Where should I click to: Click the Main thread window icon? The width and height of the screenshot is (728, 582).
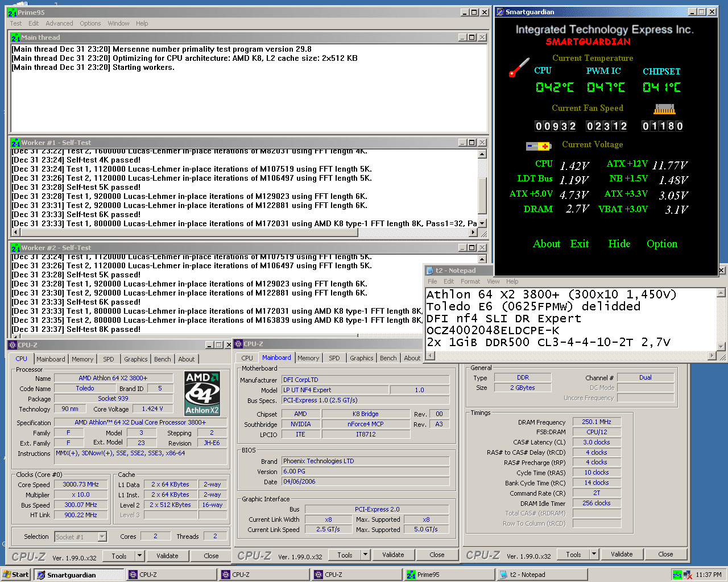pos(16,38)
